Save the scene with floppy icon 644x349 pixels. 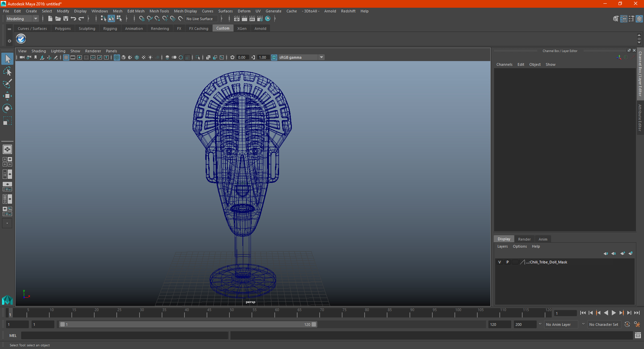click(66, 19)
